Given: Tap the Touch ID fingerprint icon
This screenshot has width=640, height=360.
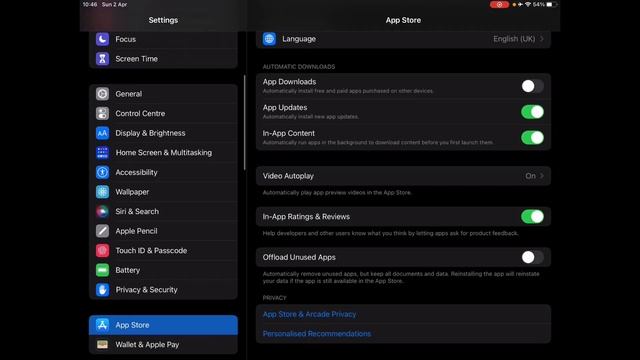Looking at the screenshot, I should pos(102,251).
